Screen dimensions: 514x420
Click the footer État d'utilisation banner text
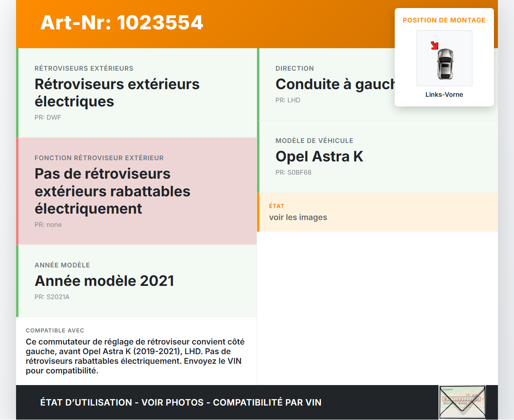[181, 402]
